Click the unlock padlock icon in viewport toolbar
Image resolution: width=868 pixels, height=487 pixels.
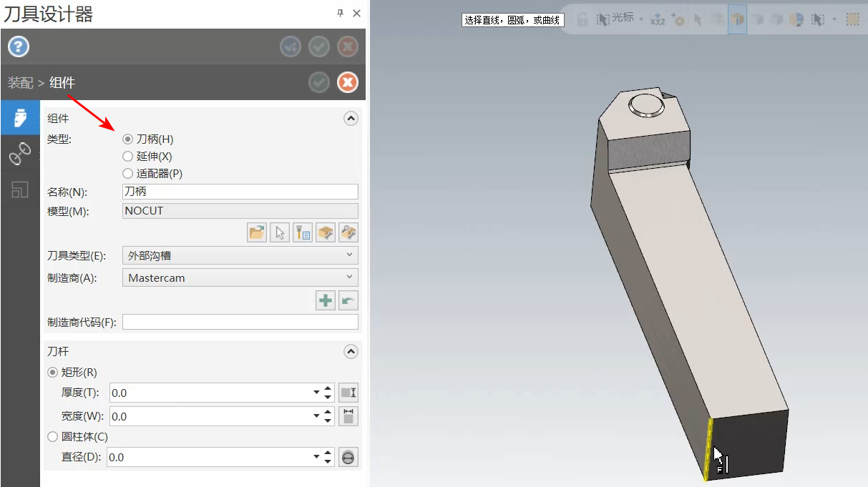(x=582, y=19)
